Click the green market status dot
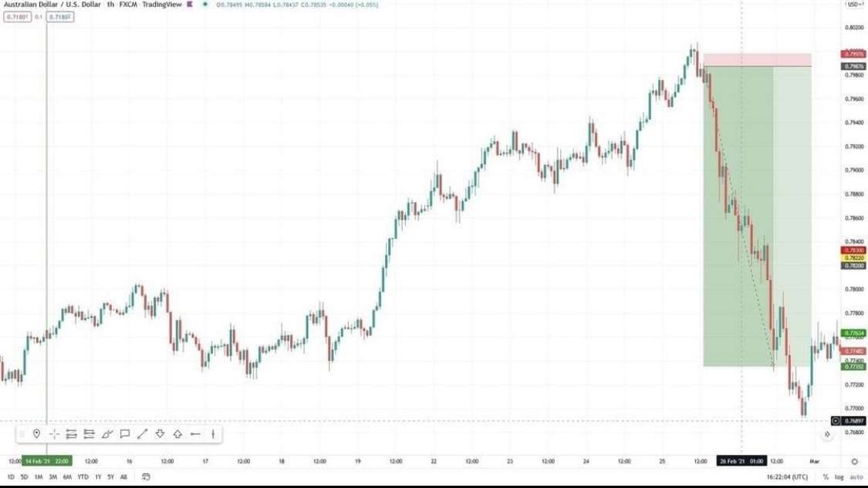This screenshot has height=488, width=868. point(205,5)
